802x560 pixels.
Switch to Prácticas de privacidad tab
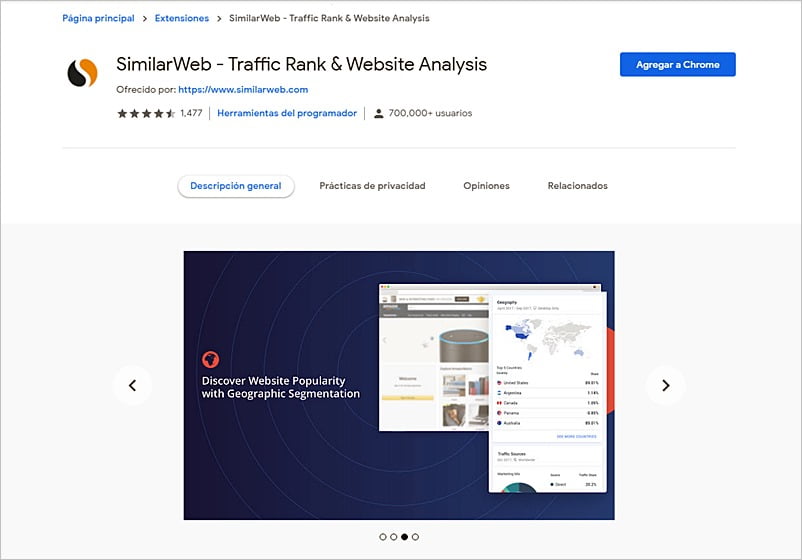pyautogui.click(x=372, y=186)
